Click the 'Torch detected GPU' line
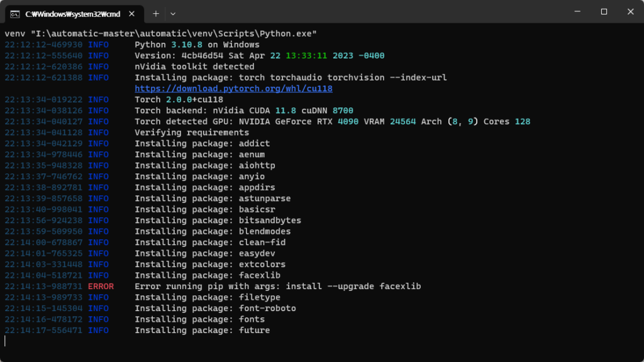644x362 pixels. [x=332, y=122]
